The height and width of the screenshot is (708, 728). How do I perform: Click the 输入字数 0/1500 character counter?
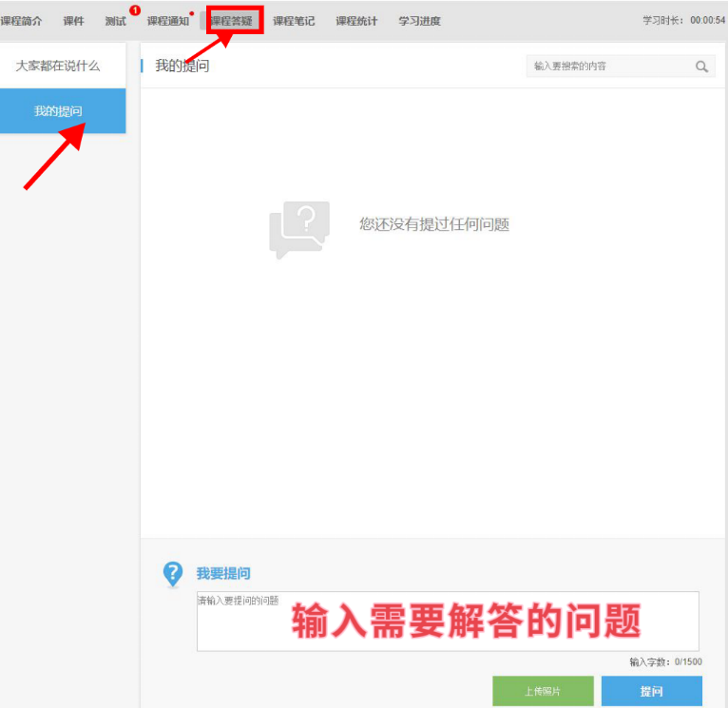664,662
